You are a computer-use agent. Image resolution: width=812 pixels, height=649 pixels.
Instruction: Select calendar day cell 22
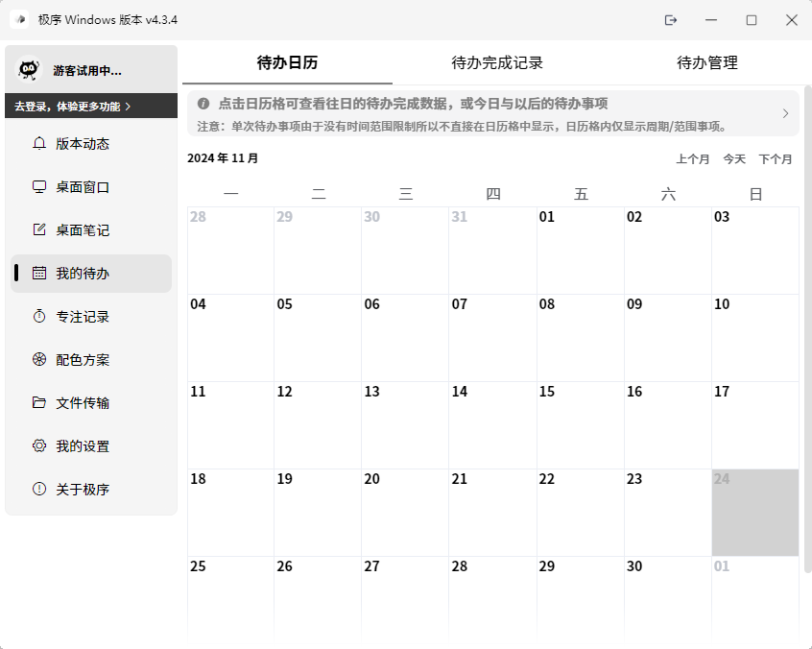tap(580, 513)
